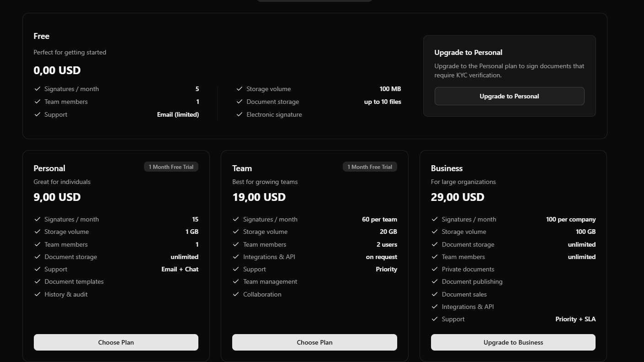Click the Upgrade to Business button
The height and width of the screenshot is (362, 644).
point(513,342)
